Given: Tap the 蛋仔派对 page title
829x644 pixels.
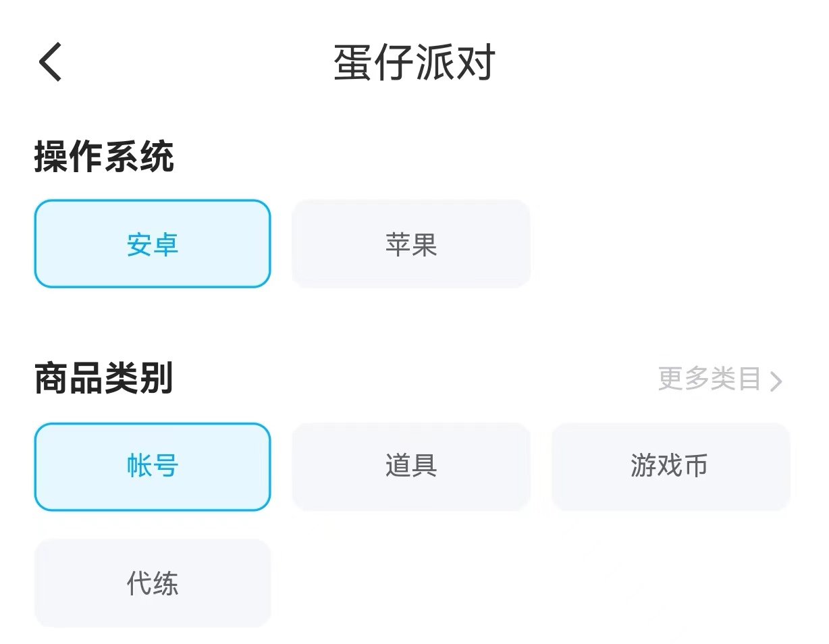Looking at the screenshot, I should (x=414, y=63).
